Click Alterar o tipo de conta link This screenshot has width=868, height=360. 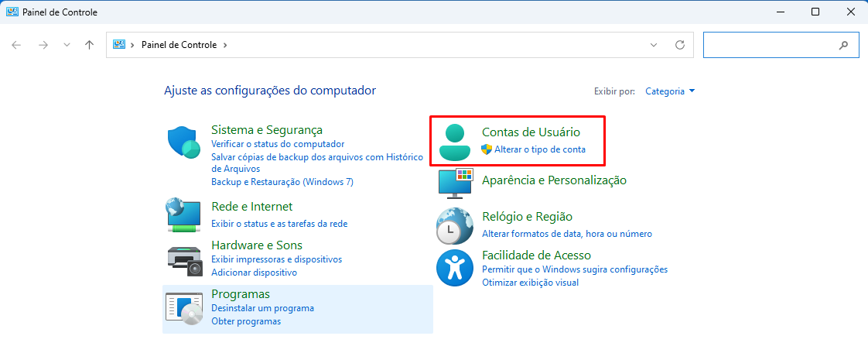(539, 149)
